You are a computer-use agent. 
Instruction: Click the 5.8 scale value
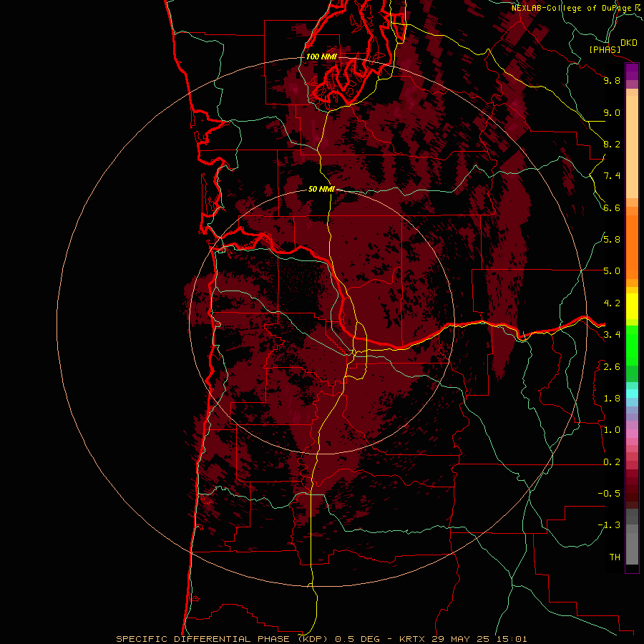point(612,240)
